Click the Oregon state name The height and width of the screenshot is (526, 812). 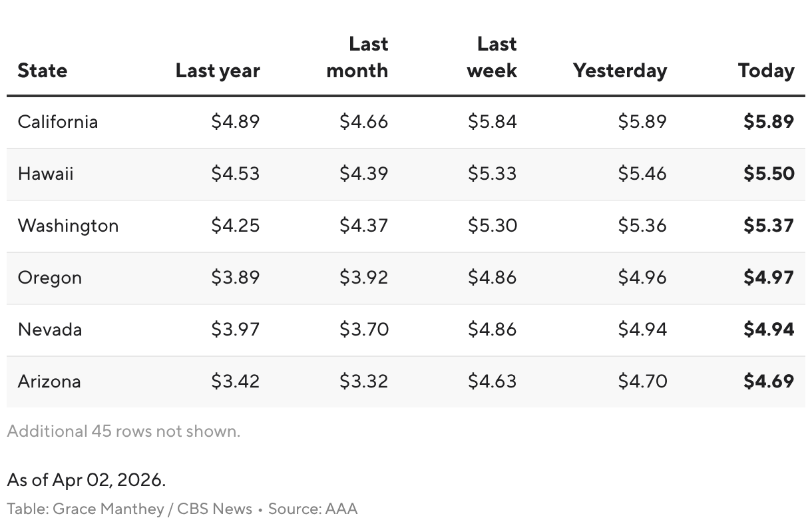50,278
